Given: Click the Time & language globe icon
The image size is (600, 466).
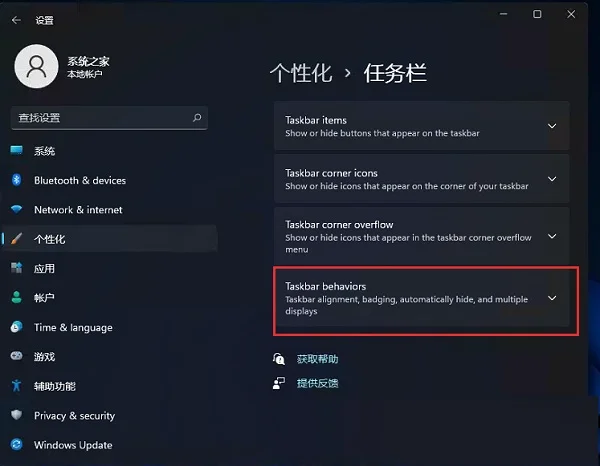Looking at the screenshot, I should 16,327.
